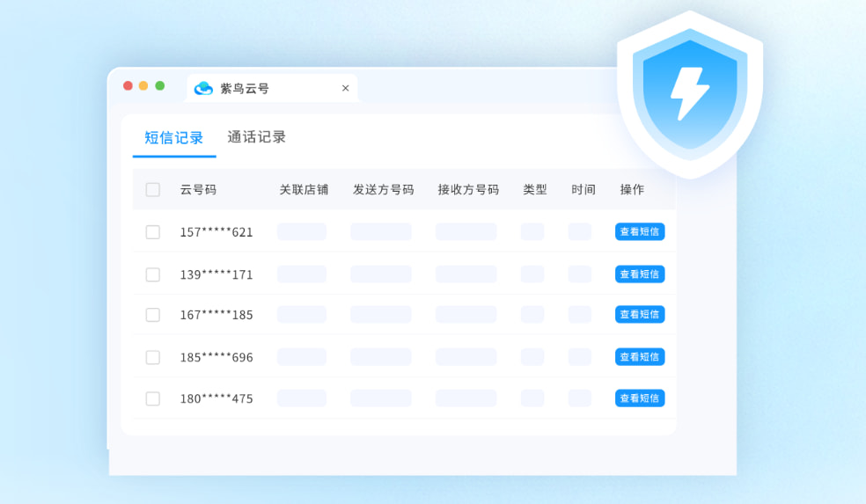Select the number 167*****185

tap(216, 315)
